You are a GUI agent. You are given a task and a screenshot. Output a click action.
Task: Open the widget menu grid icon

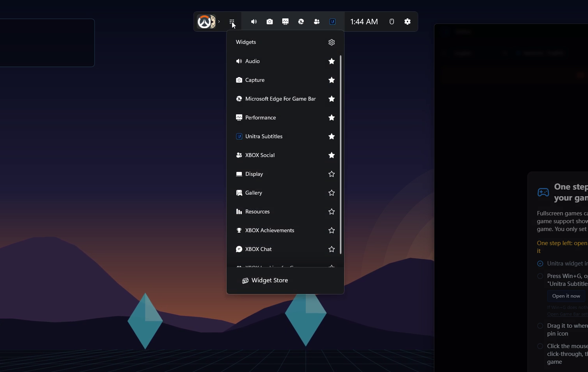point(232,22)
